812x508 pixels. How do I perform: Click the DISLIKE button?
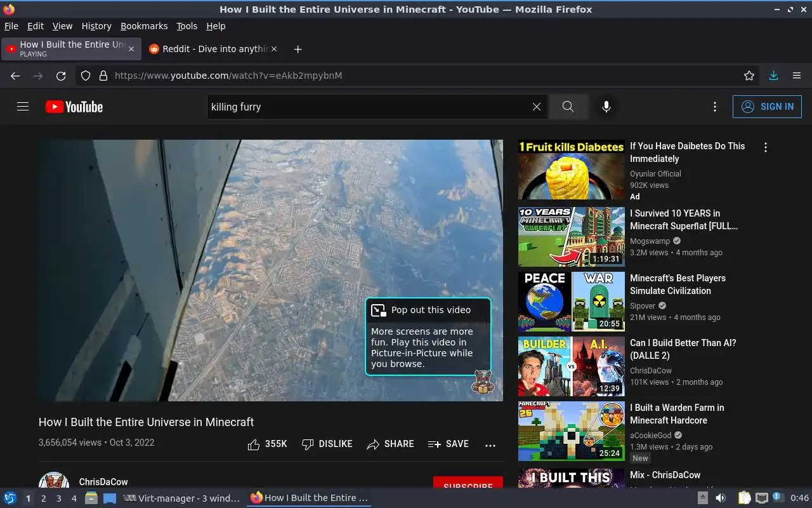(x=327, y=444)
